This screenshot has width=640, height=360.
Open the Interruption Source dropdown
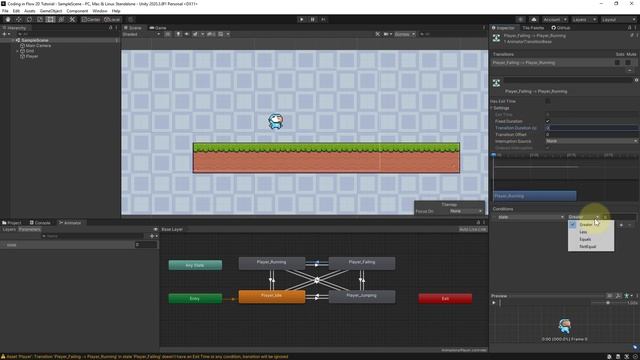tap(592, 141)
